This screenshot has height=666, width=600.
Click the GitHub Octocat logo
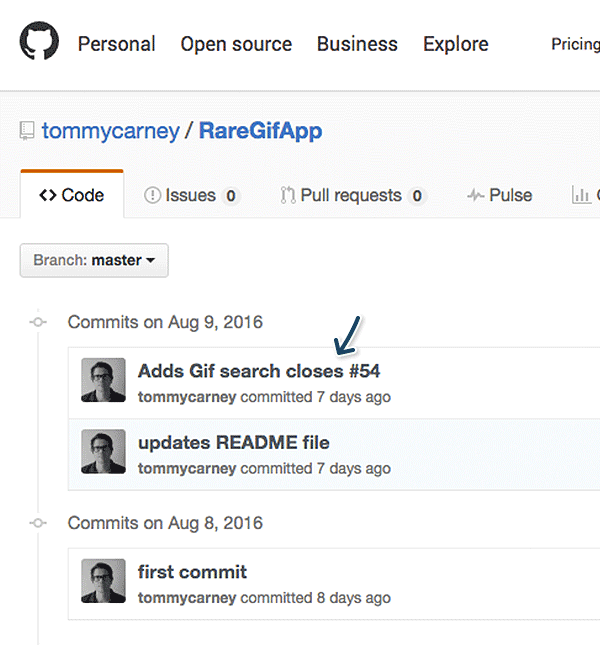[39, 41]
